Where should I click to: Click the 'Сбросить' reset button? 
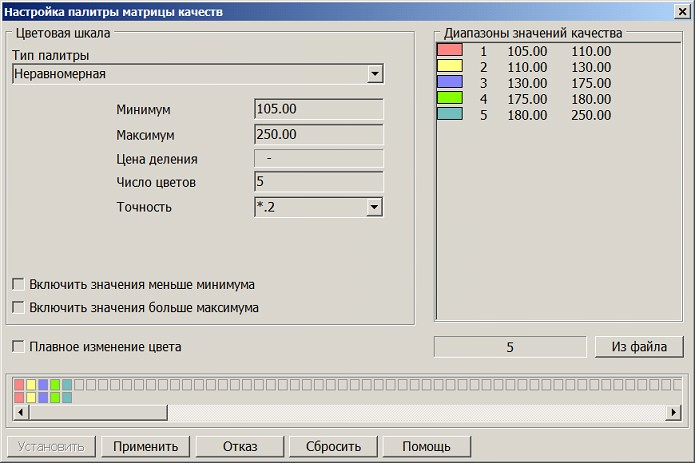(x=331, y=446)
